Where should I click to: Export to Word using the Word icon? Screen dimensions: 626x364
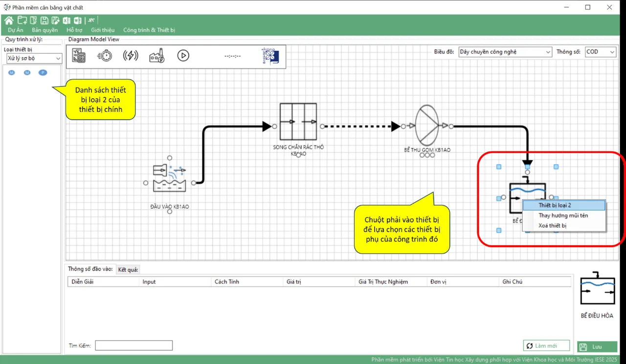pyautogui.click(x=77, y=20)
